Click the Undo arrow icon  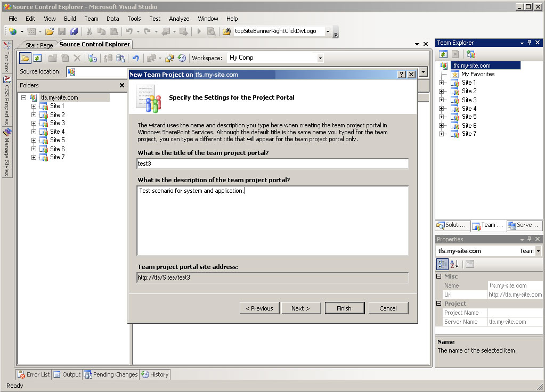(x=129, y=31)
